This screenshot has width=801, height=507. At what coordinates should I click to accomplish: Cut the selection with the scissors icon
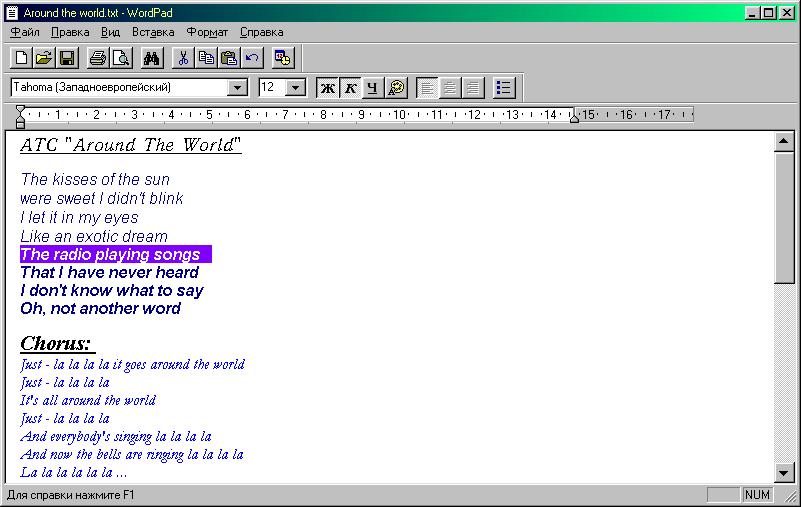point(183,58)
